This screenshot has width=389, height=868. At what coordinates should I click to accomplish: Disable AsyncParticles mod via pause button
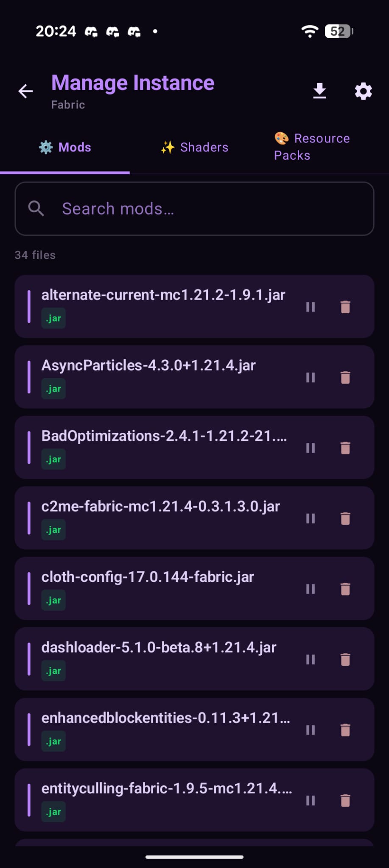(x=311, y=377)
